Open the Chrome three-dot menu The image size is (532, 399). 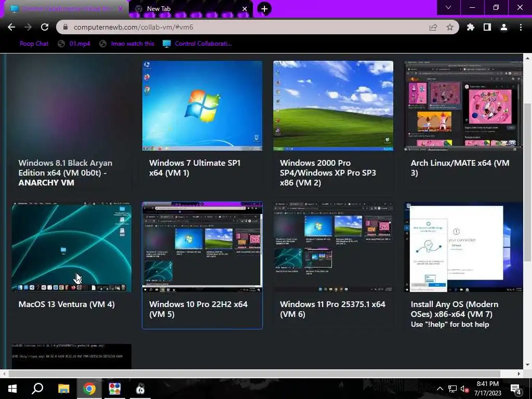[521, 27]
